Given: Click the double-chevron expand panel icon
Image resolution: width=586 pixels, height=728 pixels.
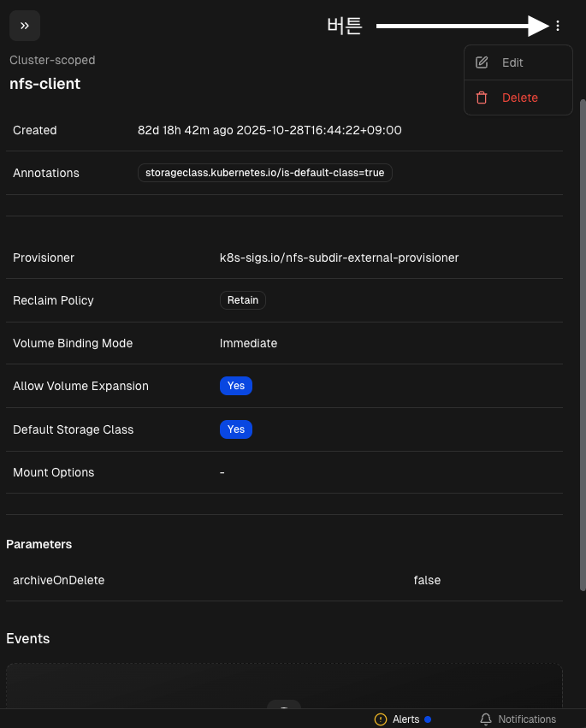Looking at the screenshot, I should (25, 26).
